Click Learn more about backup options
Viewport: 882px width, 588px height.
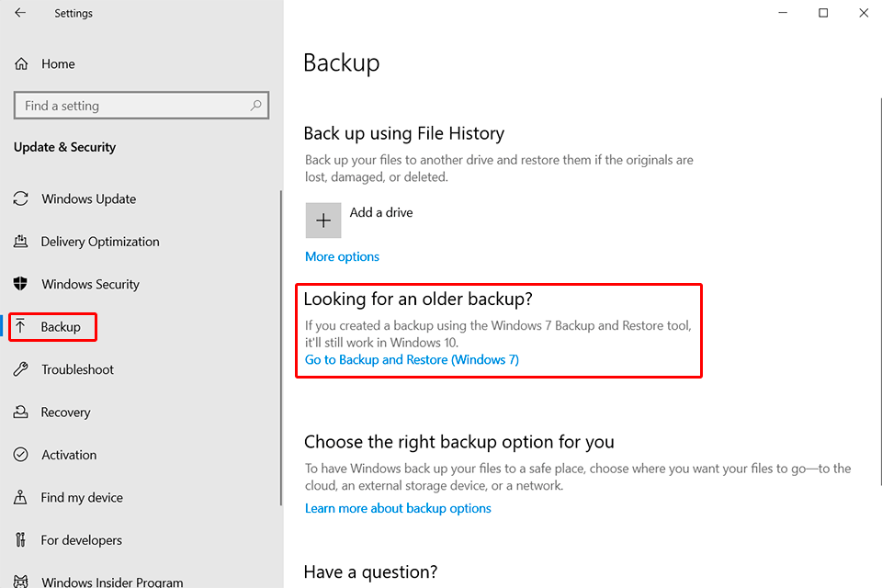coord(398,508)
